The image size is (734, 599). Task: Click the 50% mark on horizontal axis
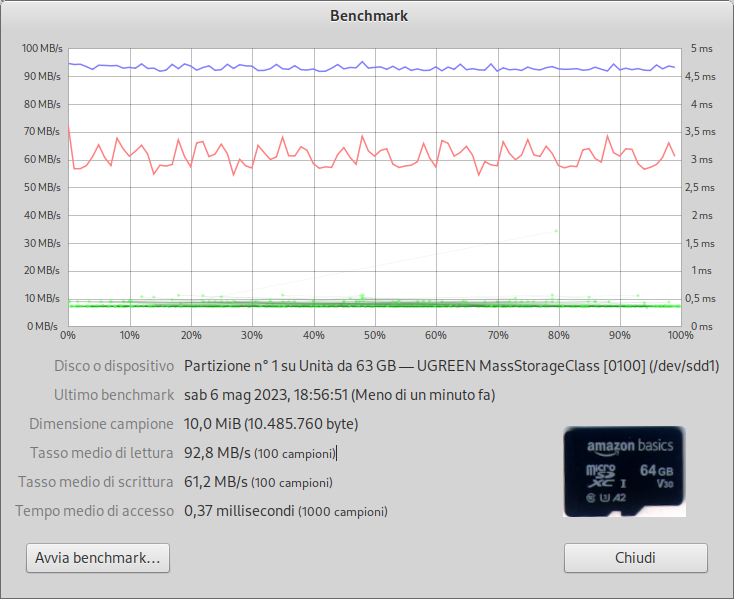[374, 335]
